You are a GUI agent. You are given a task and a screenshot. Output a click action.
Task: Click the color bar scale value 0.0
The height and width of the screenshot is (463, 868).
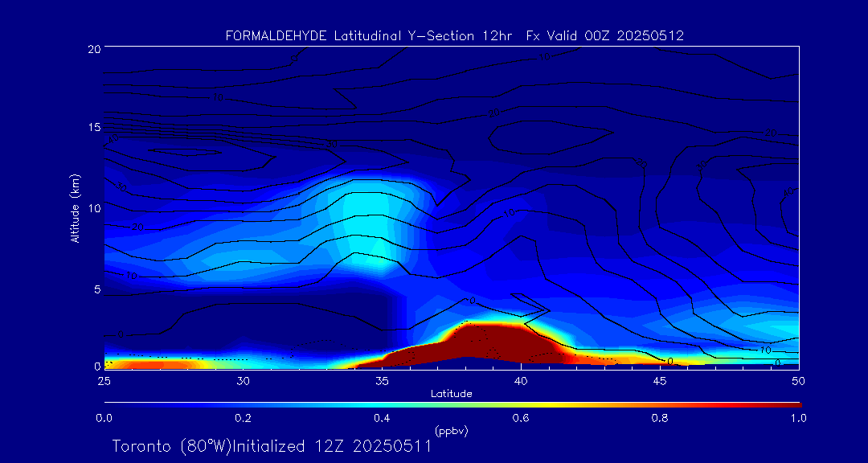(104, 418)
